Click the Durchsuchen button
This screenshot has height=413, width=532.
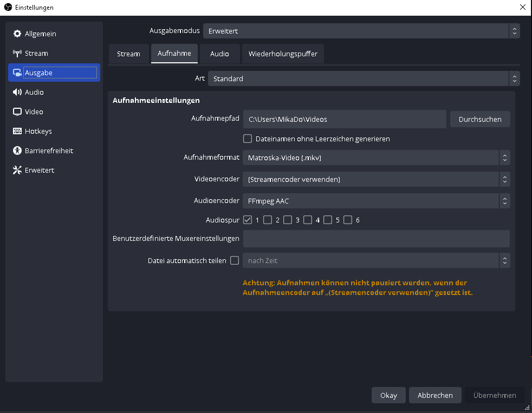480,120
